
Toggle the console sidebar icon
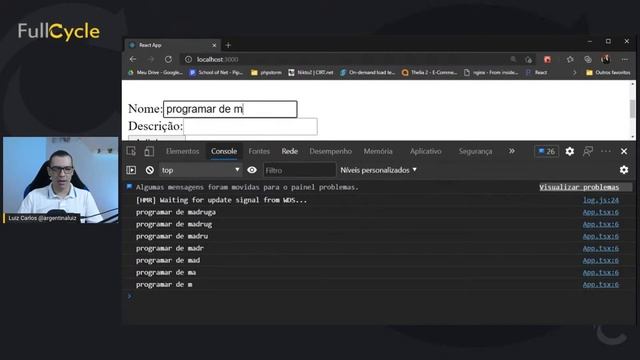(131, 170)
